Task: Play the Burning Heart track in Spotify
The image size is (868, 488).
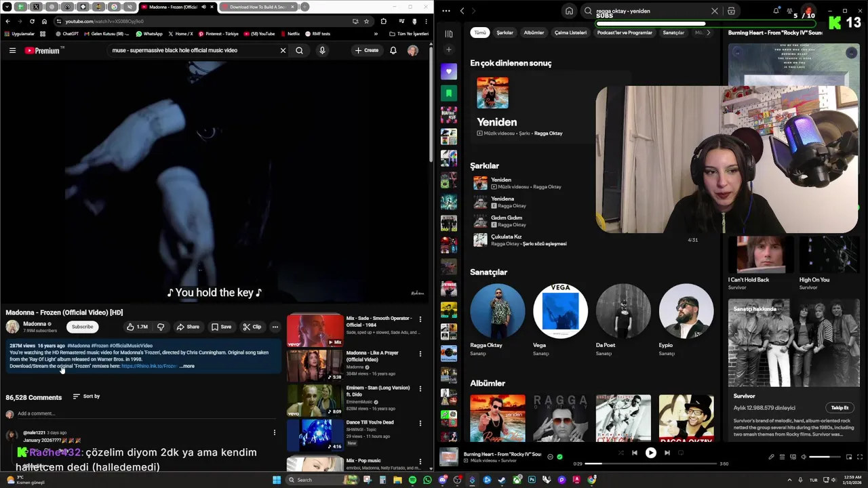Action: (650, 453)
